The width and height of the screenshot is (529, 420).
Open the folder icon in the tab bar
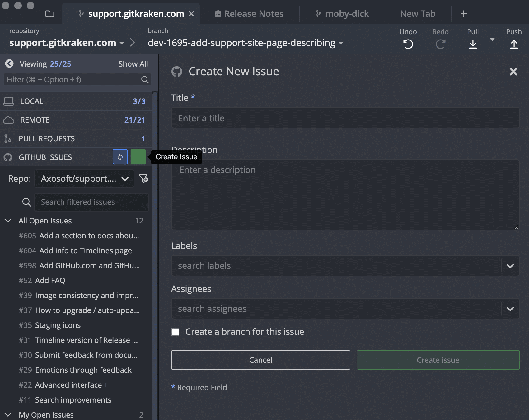click(49, 14)
